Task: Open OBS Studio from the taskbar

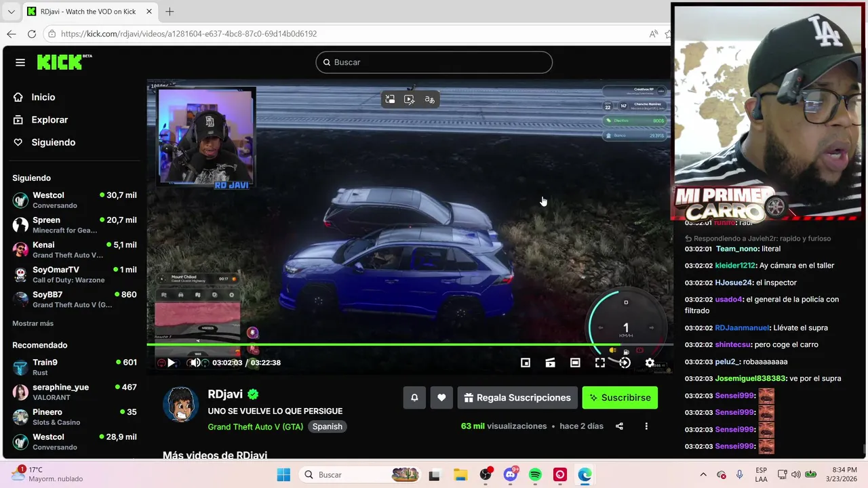Action: 486,475
